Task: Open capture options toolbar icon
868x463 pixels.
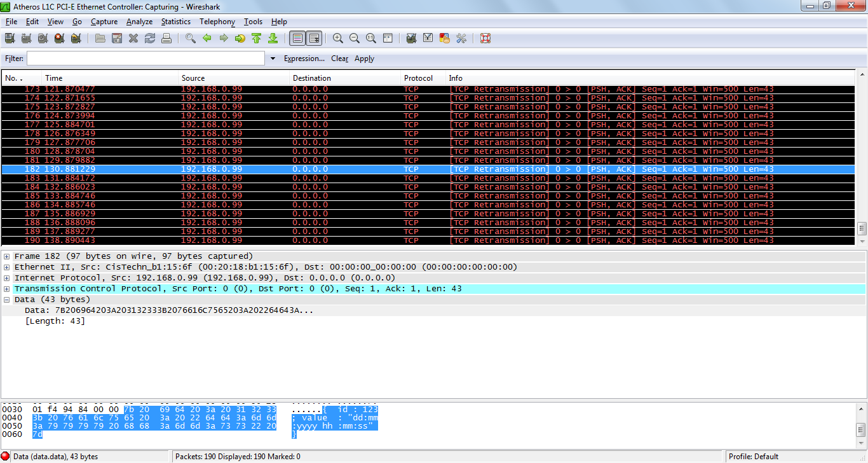Action: [26, 38]
